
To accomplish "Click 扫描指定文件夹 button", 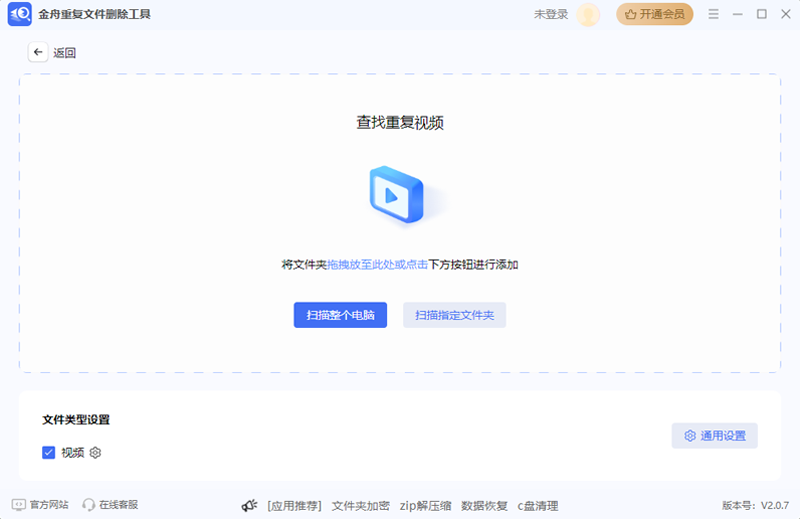I will [455, 315].
